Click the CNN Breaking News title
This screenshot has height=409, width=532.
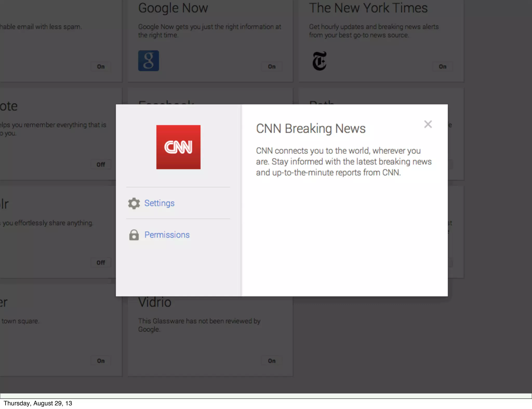(x=311, y=129)
